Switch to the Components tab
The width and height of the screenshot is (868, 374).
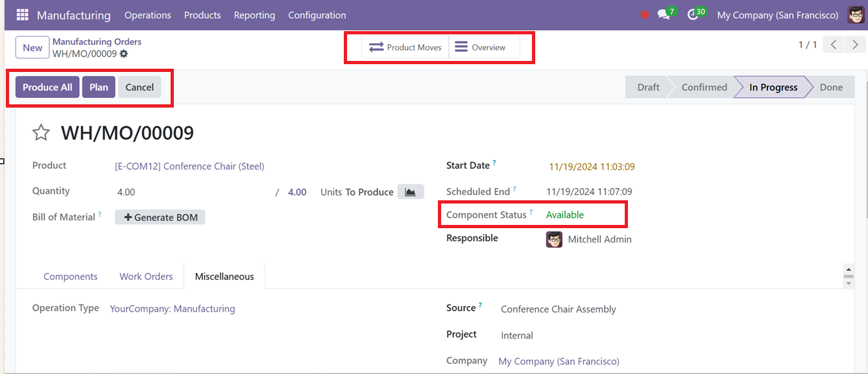click(x=70, y=276)
